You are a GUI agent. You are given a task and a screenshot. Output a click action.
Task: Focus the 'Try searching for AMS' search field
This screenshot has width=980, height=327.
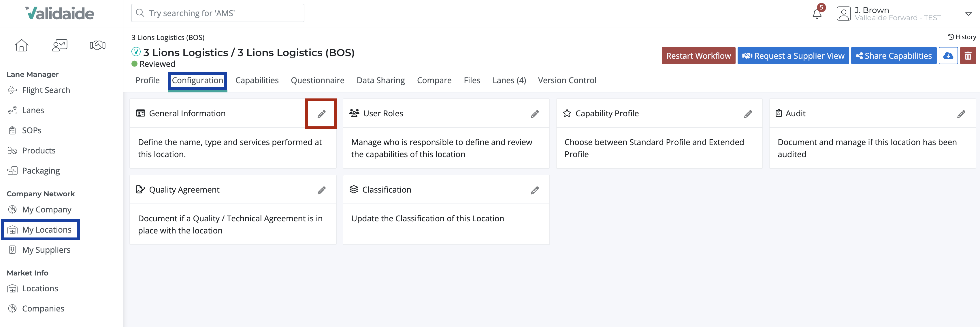(218, 13)
